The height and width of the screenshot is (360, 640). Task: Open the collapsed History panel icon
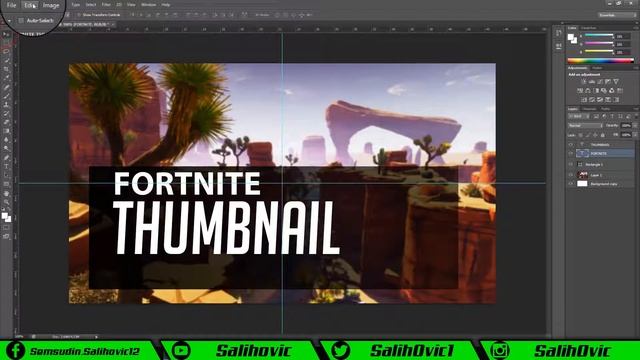(x=559, y=34)
